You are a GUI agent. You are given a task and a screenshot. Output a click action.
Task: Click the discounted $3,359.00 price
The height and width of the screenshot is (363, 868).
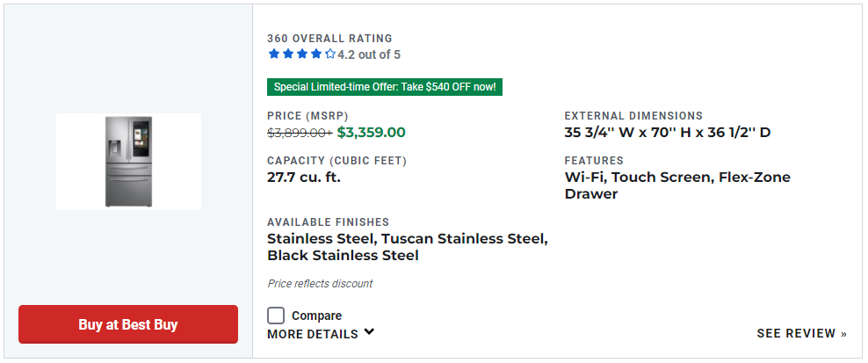click(x=371, y=133)
